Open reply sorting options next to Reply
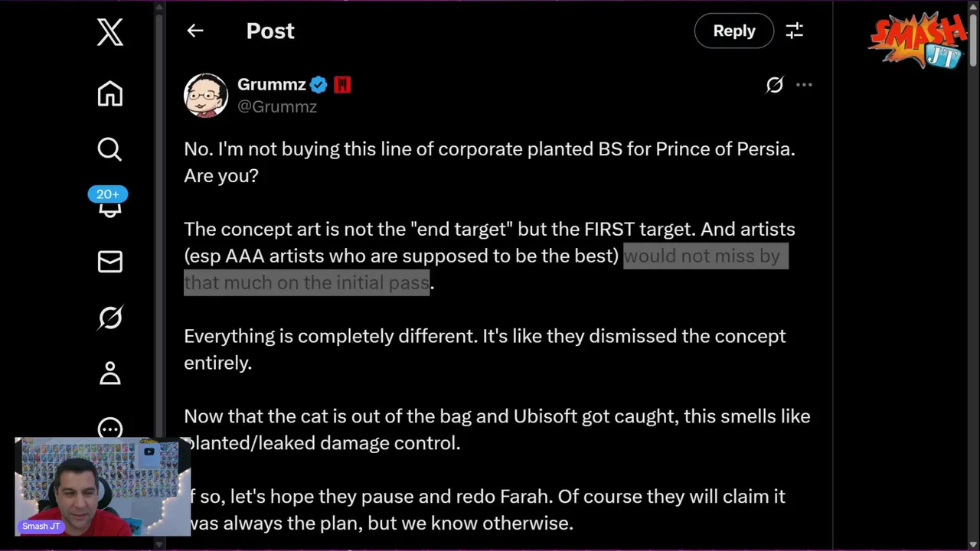This screenshot has height=551, width=980. point(795,31)
